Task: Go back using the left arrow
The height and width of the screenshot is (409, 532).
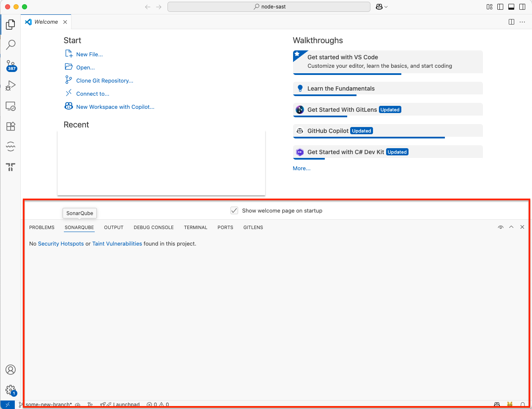Action: (x=148, y=7)
